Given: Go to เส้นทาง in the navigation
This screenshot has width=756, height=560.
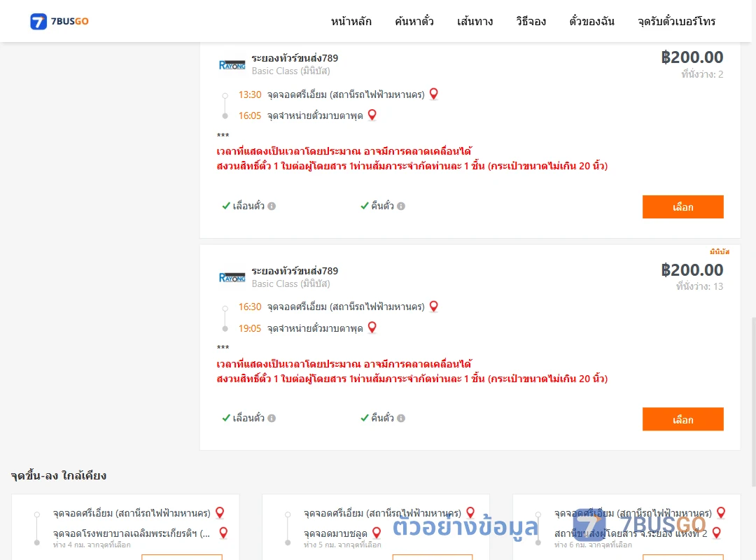Looking at the screenshot, I should point(475,21).
